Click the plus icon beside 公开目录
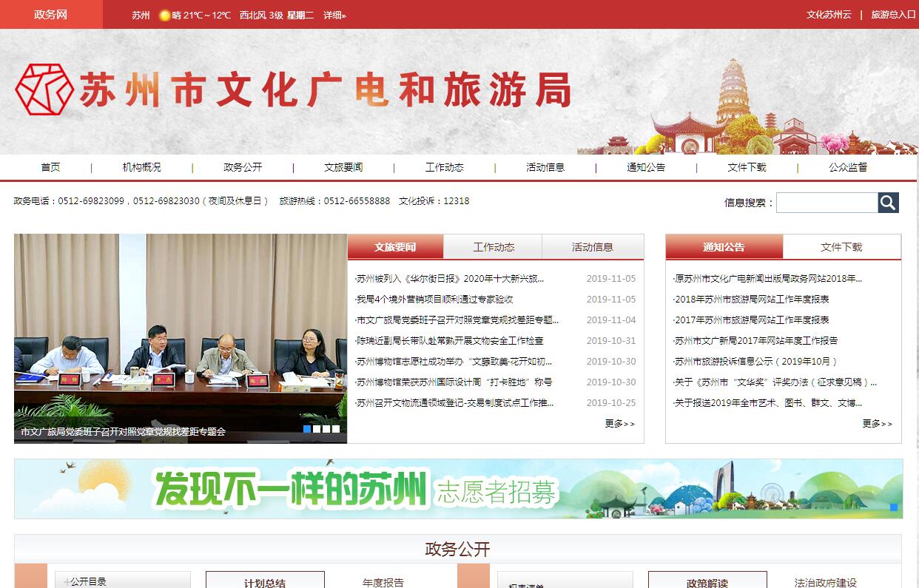This screenshot has height=588, width=919. tap(67, 582)
